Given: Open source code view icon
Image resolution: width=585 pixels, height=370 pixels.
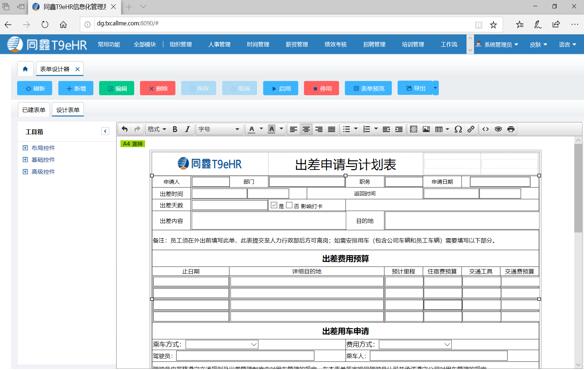Looking at the screenshot, I should pos(485,129).
